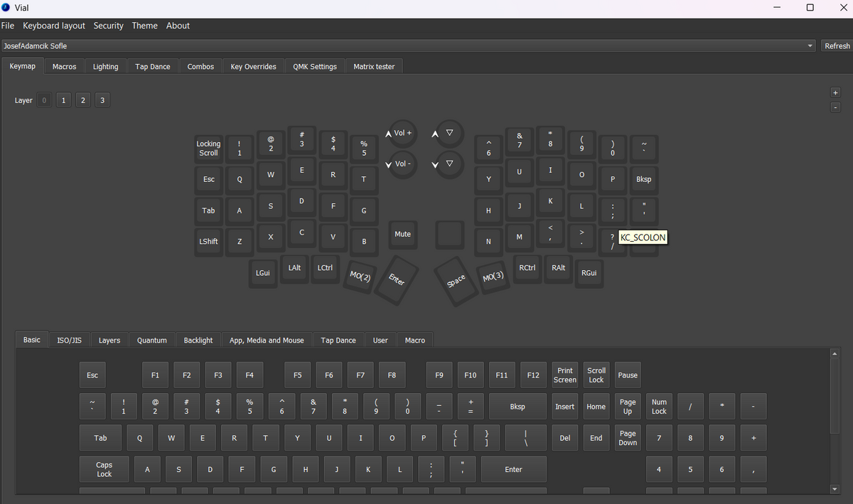Open the Matrix tester tab

coord(374,66)
